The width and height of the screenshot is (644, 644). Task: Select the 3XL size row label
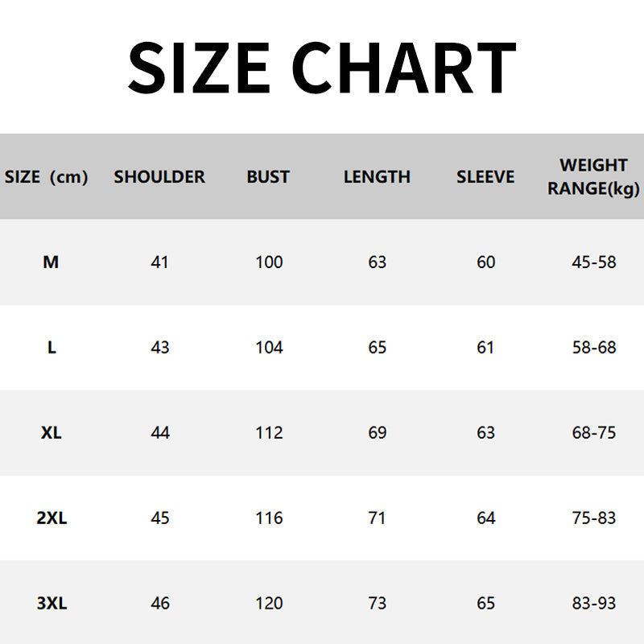click(x=52, y=604)
